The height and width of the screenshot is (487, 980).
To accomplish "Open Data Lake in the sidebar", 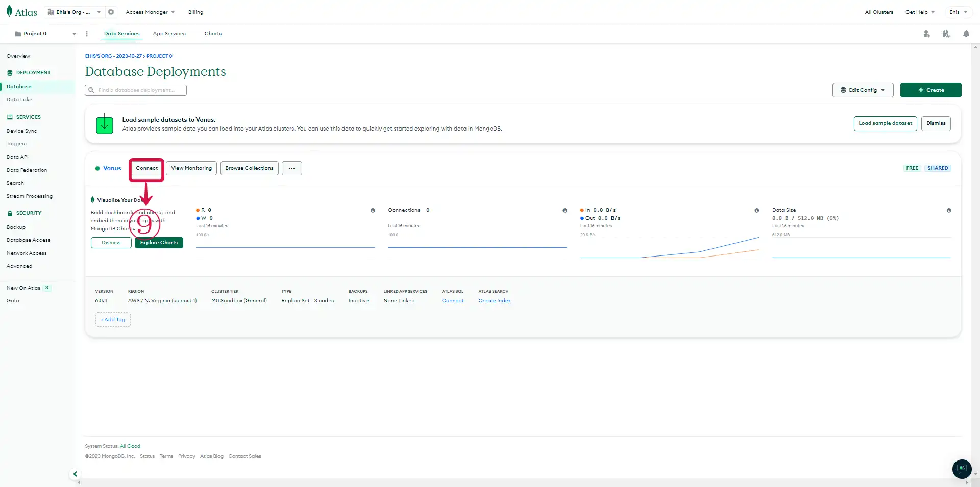I will 19,100.
